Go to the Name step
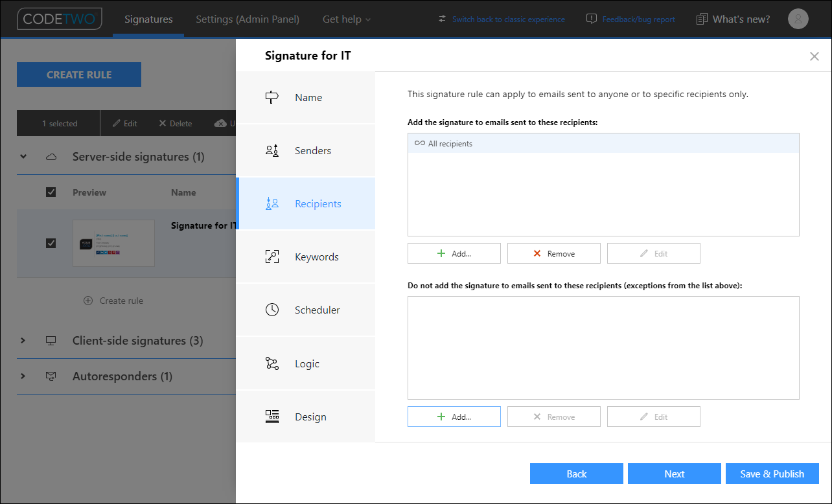 [x=306, y=97]
